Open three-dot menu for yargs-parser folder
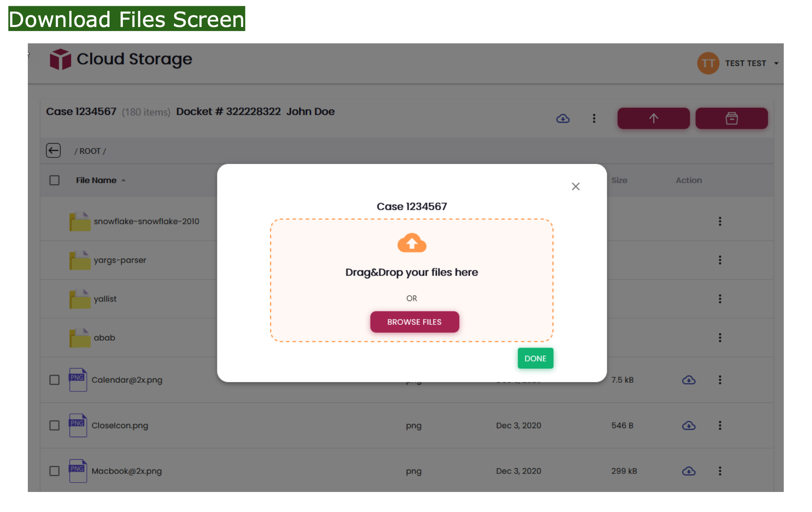Image resolution: width=812 pixels, height=512 pixels. point(720,260)
